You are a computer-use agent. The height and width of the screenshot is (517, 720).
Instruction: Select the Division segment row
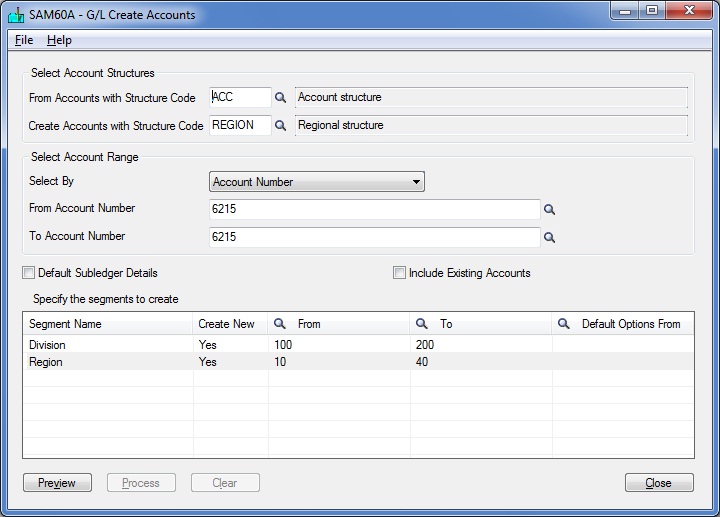pyautogui.click(x=358, y=345)
